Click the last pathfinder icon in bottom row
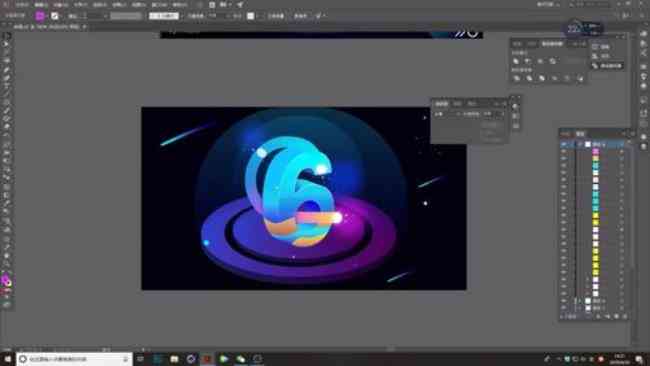The width and height of the screenshot is (650, 366). click(x=580, y=78)
